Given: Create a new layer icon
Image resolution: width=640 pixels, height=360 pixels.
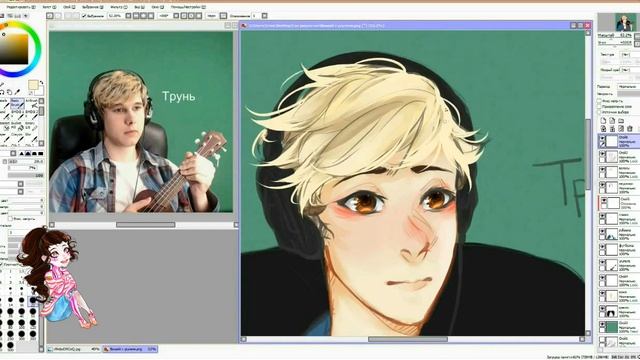Looking at the screenshot, I should (x=603, y=121).
